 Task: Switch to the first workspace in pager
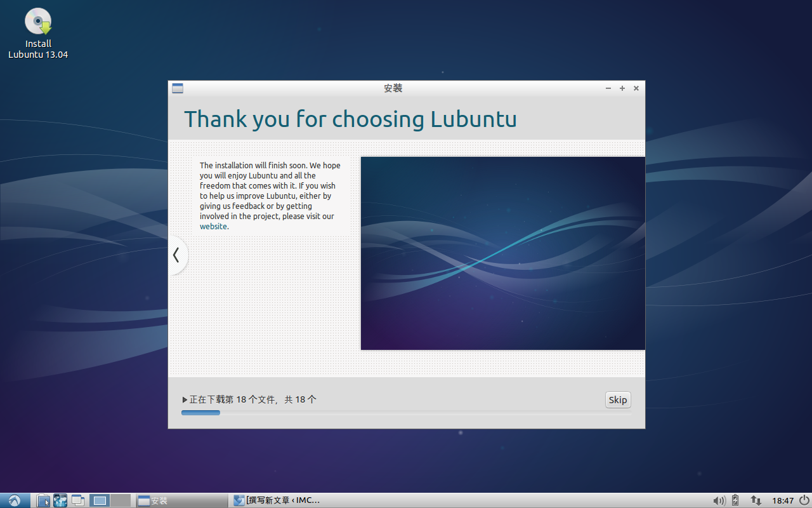(x=100, y=500)
